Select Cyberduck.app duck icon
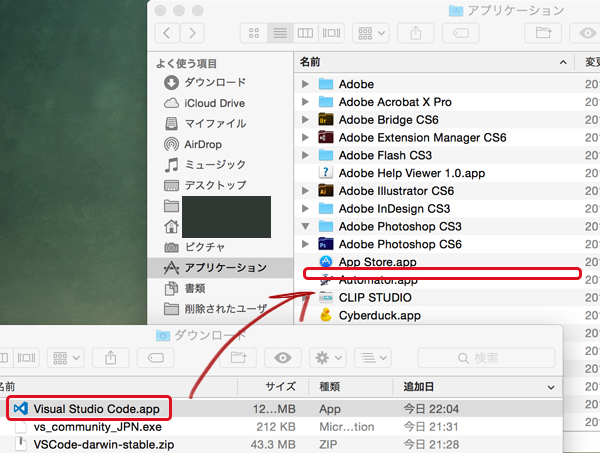This screenshot has width=600, height=453. click(326, 315)
